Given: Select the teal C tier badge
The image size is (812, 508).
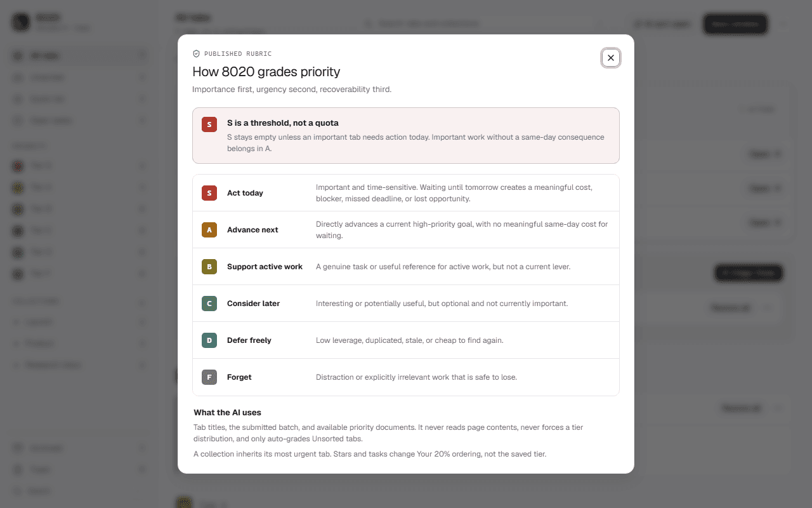Looking at the screenshot, I should tap(209, 304).
